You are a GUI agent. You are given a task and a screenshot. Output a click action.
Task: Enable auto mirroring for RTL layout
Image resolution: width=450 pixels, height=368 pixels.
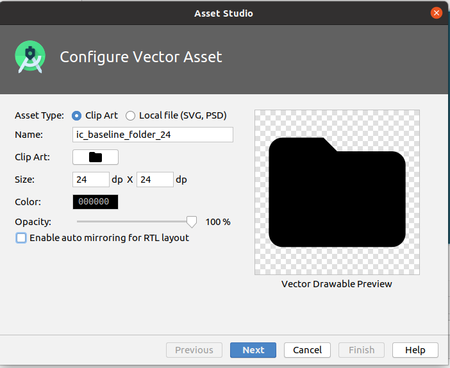click(x=21, y=238)
